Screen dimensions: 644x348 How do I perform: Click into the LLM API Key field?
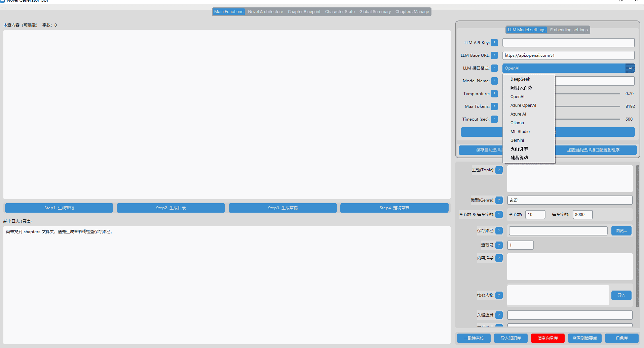click(568, 43)
